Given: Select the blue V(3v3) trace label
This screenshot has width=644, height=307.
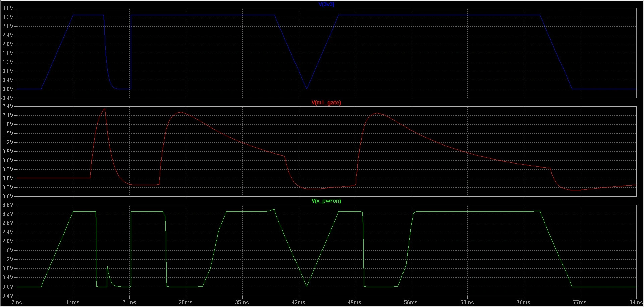Looking at the screenshot, I should coord(326,4).
